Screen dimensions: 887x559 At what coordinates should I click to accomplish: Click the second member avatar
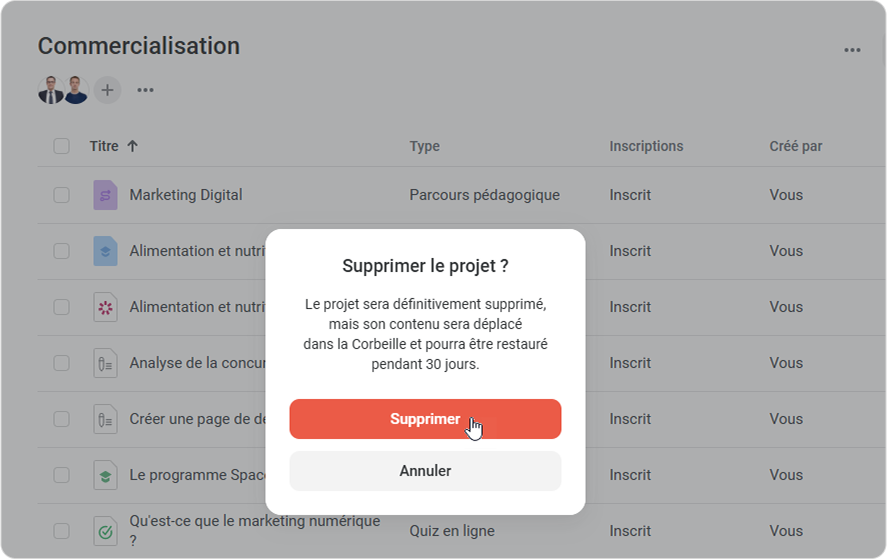click(76, 90)
